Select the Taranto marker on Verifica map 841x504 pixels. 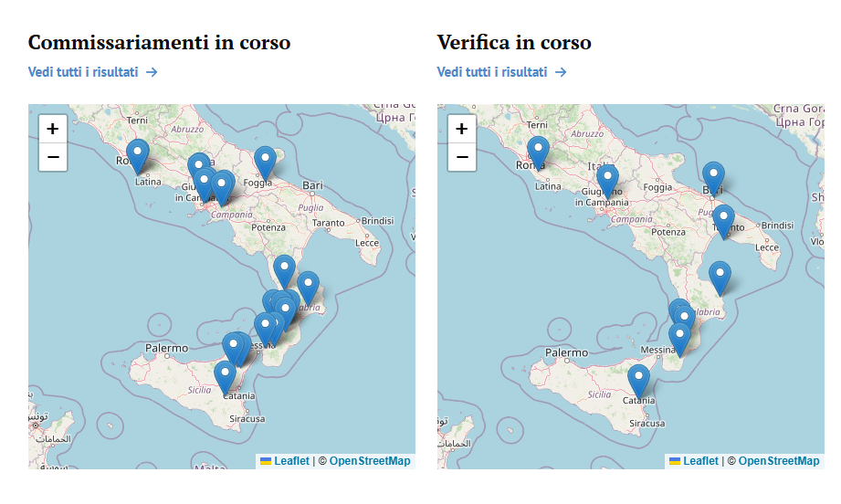[723, 222]
